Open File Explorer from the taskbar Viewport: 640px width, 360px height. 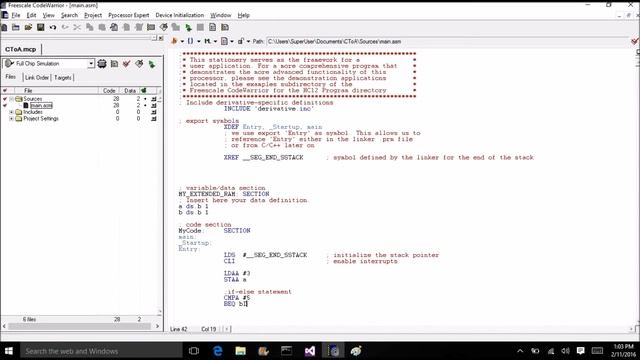click(x=240, y=351)
